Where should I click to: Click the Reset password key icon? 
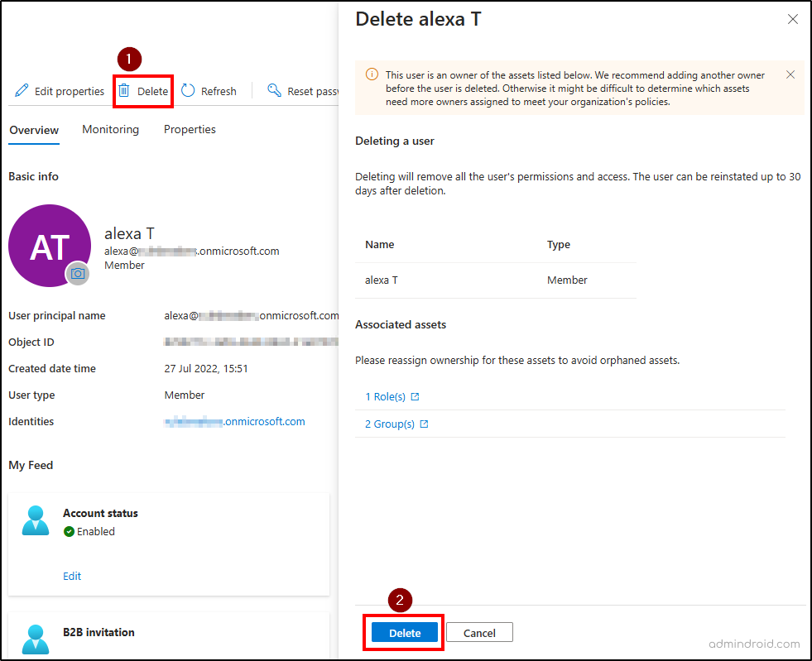coord(274,90)
